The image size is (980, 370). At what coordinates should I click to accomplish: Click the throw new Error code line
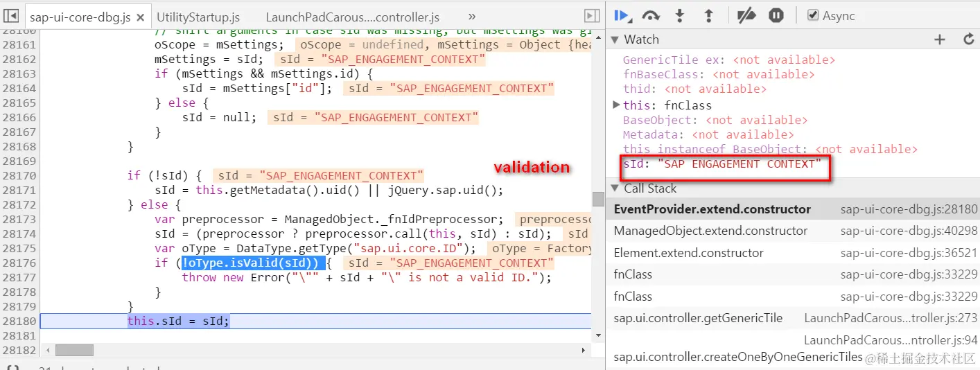(x=367, y=277)
